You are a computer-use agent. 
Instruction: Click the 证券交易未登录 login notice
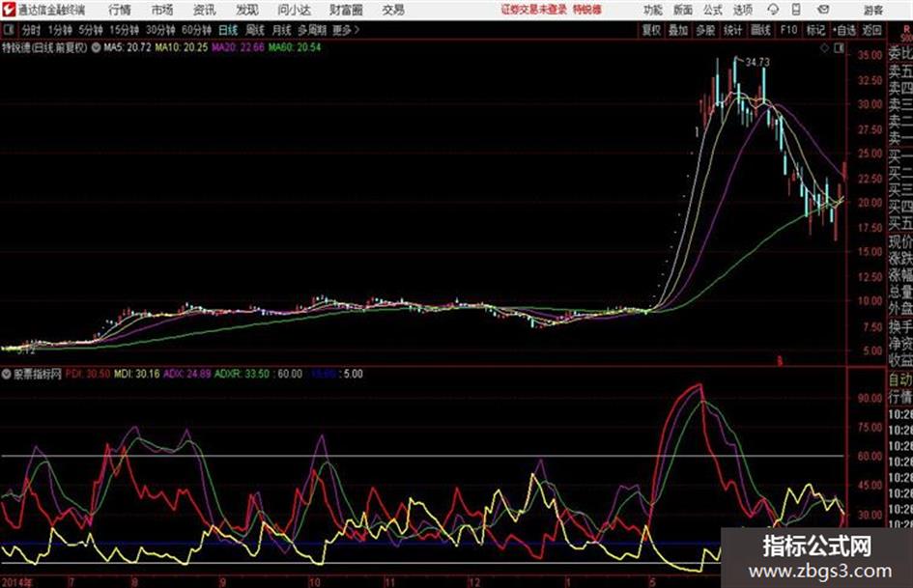[x=534, y=10]
